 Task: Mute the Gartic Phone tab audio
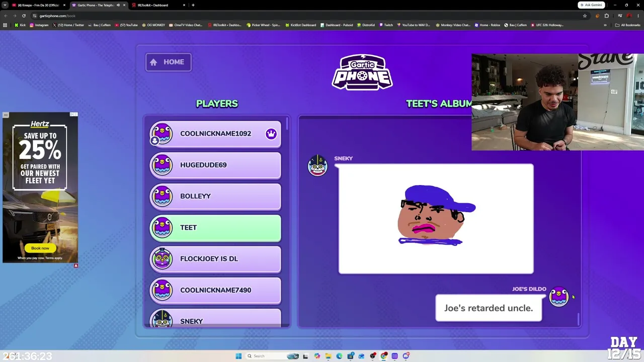click(x=118, y=5)
